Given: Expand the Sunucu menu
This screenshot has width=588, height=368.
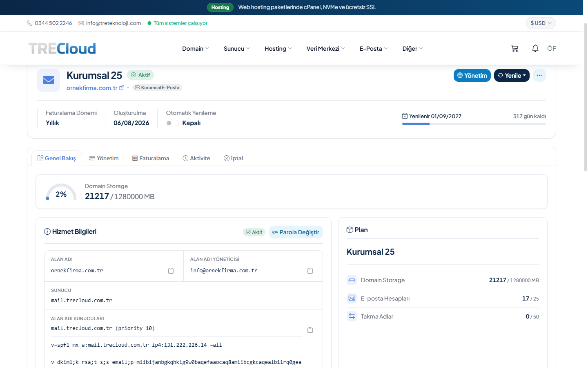Looking at the screenshot, I should pyautogui.click(x=237, y=49).
